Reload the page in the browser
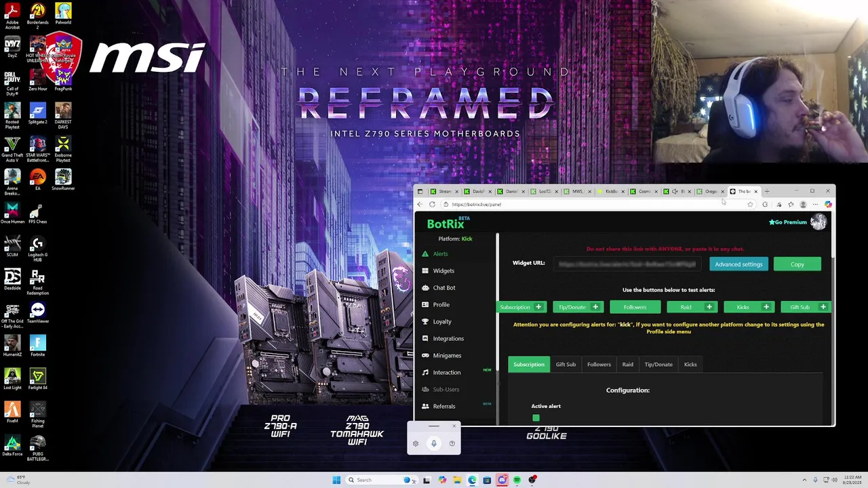 click(x=432, y=204)
